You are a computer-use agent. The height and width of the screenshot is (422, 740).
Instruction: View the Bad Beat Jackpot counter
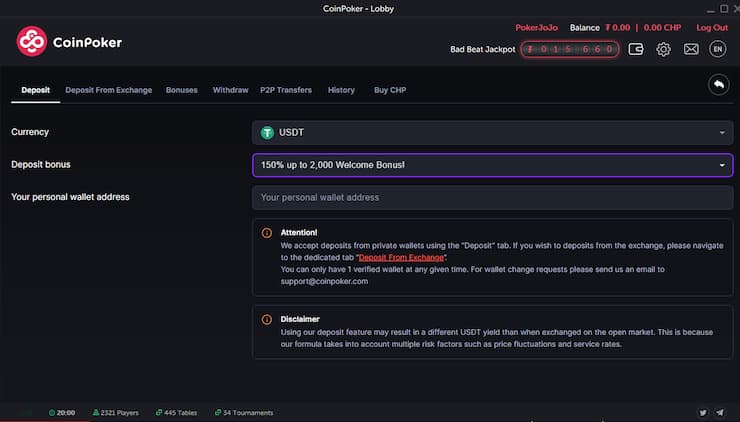tap(570, 49)
